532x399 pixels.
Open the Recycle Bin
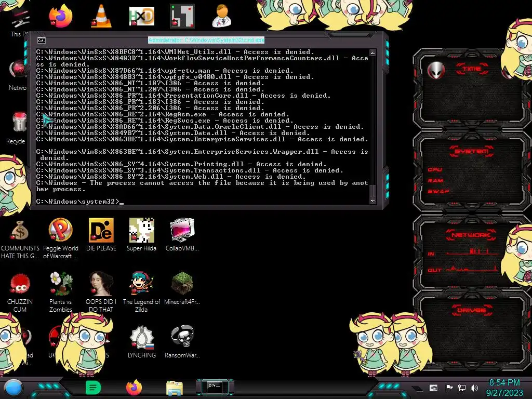(x=18, y=128)
